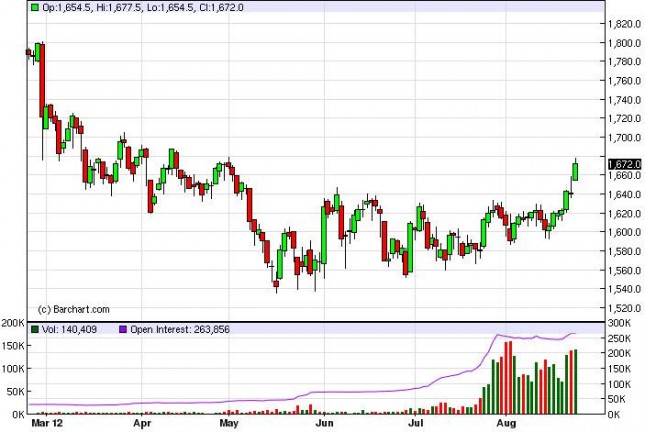The image size is (645, 432).
Task: Click the green OHLC legend square
Action: tap(35, 7)
